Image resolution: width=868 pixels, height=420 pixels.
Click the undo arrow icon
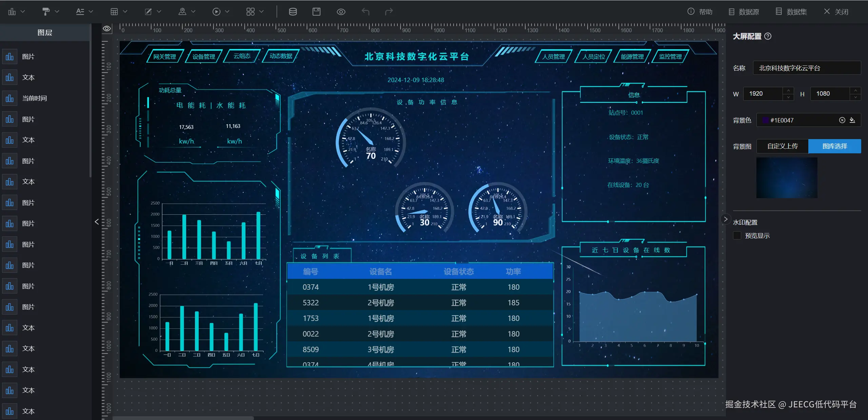(x=365, y=12)
